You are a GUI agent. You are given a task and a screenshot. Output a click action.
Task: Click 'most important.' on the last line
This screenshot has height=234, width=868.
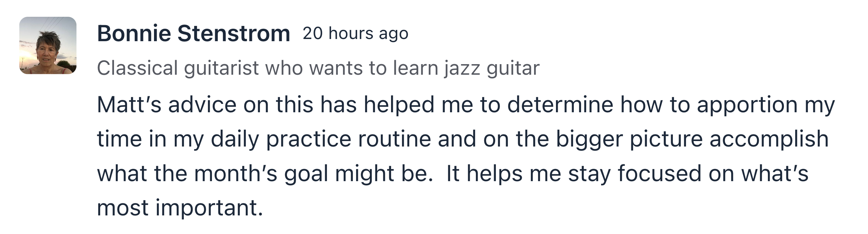[180, 208]
